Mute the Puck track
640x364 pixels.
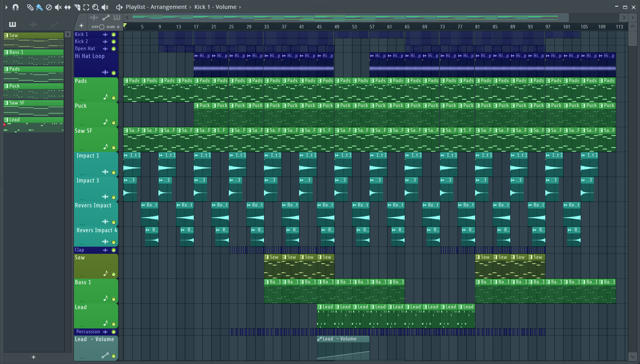click(114, 122)
